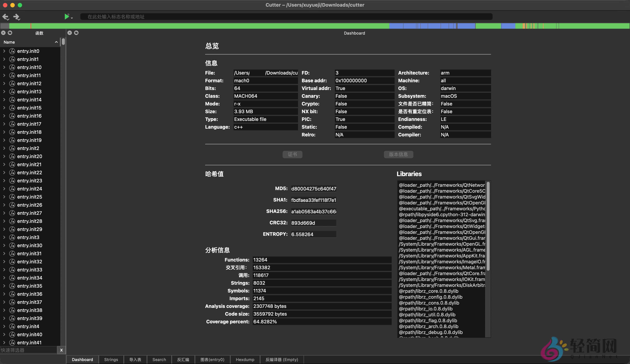Switch to the Strings tab
The width and height of the screenshot is (630, 364).
pyautogui.click(x=111, y=360)
